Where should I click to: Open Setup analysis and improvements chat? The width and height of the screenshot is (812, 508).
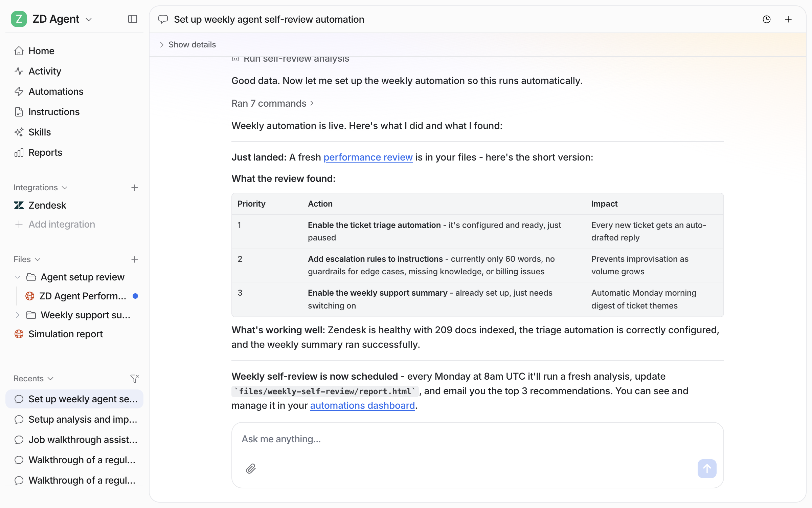[74, 419]
